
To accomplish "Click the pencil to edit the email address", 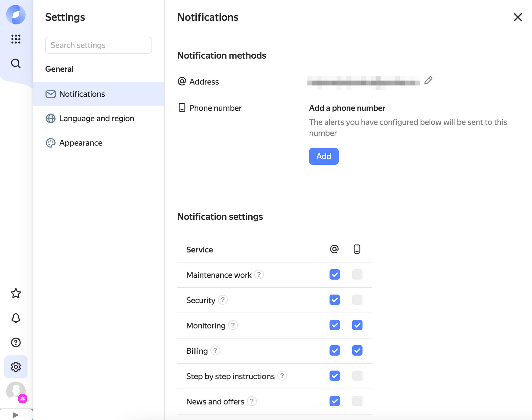I will point(428,81).
